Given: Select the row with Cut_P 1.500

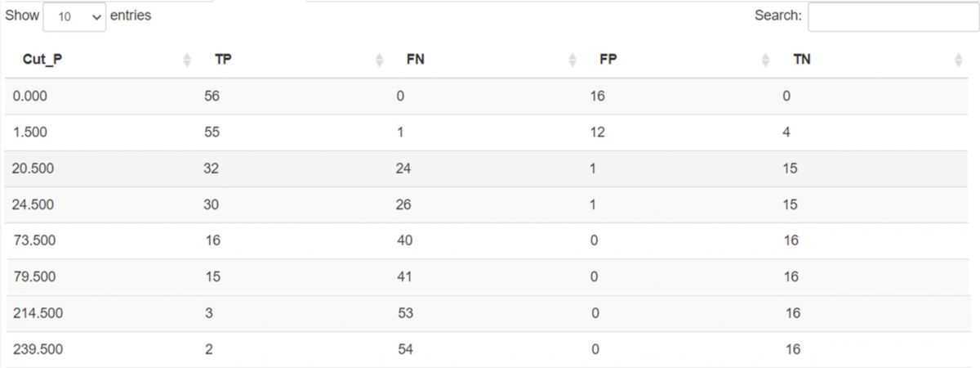Looking at the screenshot, I should tap(30, 132).
